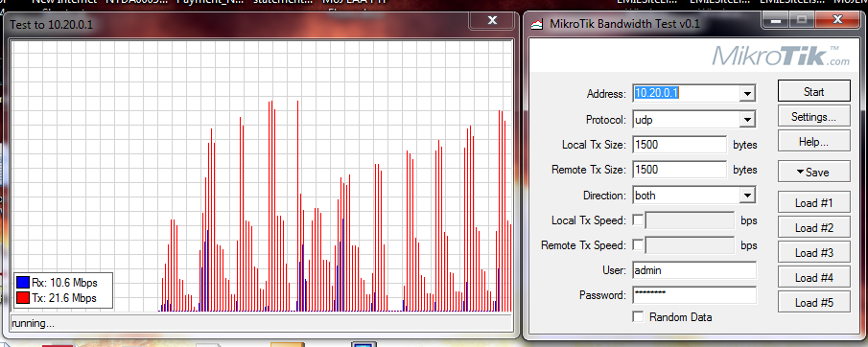This screenshot has height=347, width=868.
Task: Click the MikroTik.com logo banner
Action: pos(780,56)
